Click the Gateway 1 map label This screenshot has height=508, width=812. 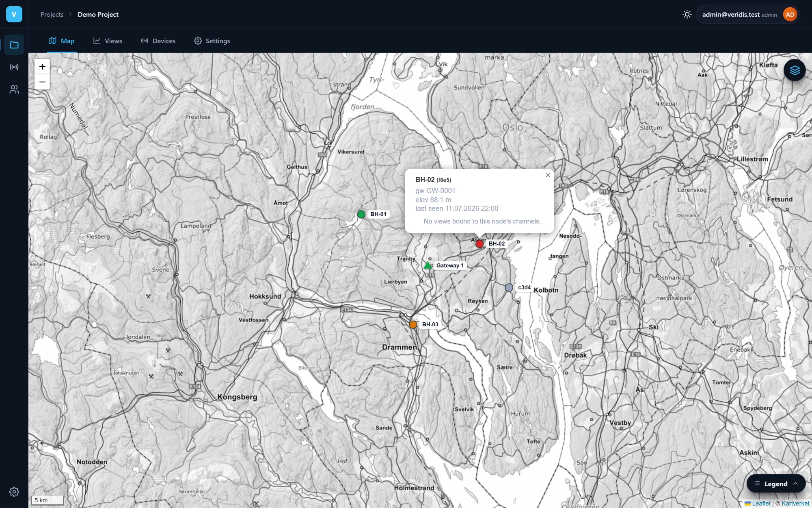[x=450, y=265]
